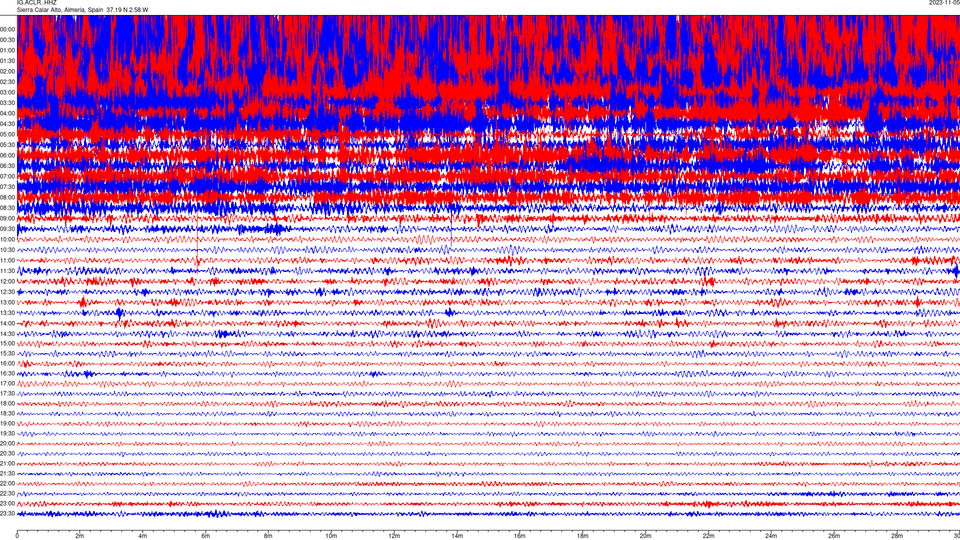Click the 10m tick label on axis
Screen dimensions: 960x540
[x=331, y=536]
